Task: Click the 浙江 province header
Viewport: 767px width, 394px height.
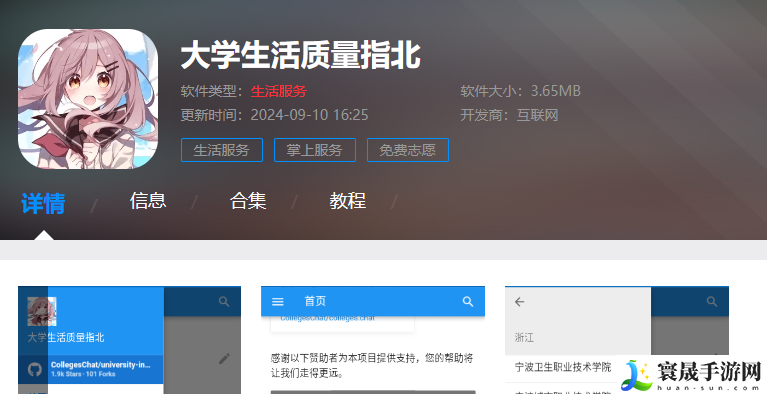Action: pos(524,337)
